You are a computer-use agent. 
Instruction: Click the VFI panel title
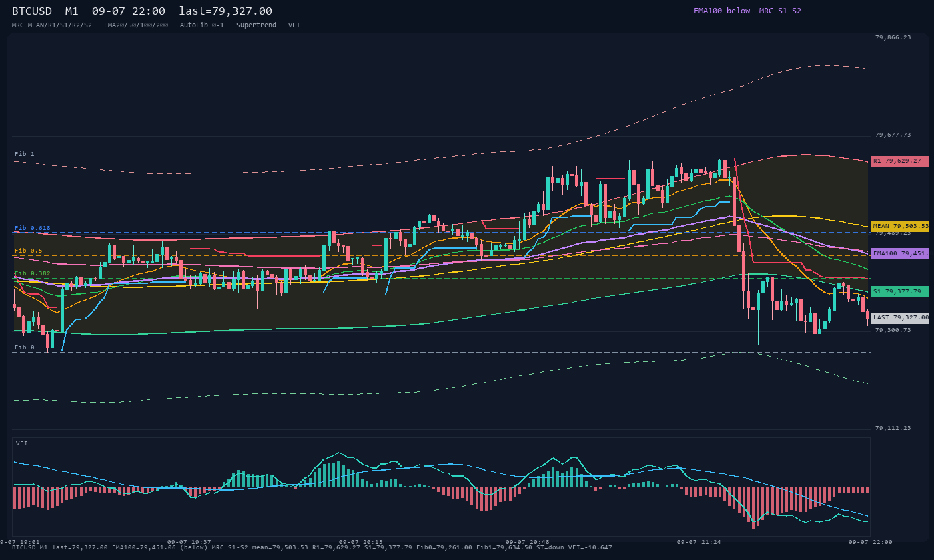click(22, 443)
